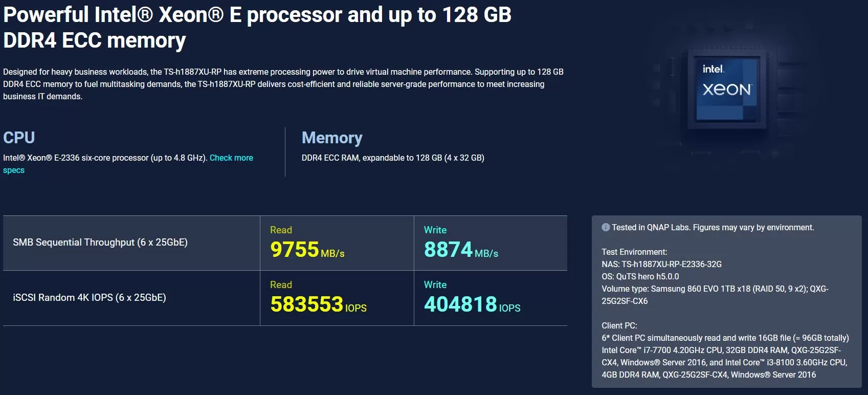
Task: Click the Test Environment label
Action: (x=634, y=252)
